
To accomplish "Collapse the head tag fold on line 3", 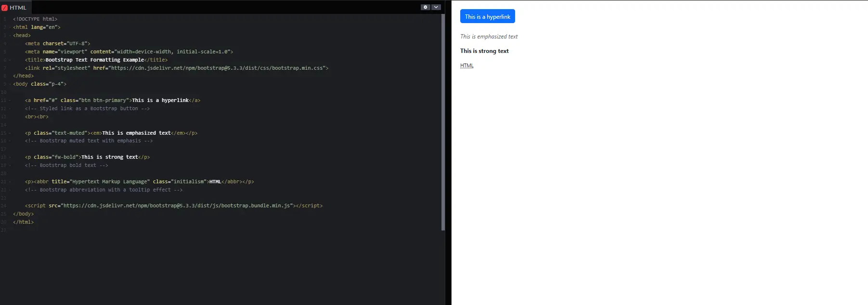I will pos(10,36).
